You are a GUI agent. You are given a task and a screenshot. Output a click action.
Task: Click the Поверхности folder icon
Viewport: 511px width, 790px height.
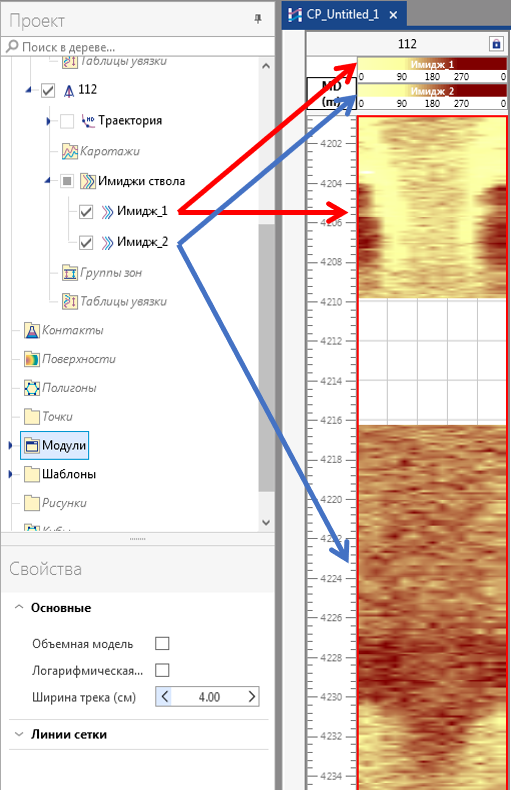[32, 359]
